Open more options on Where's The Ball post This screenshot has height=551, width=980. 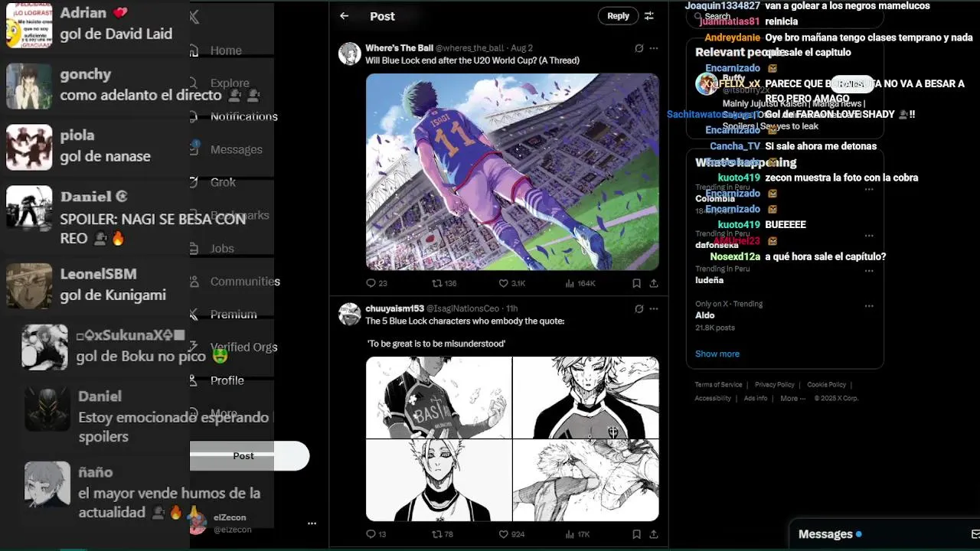point(654,48)
